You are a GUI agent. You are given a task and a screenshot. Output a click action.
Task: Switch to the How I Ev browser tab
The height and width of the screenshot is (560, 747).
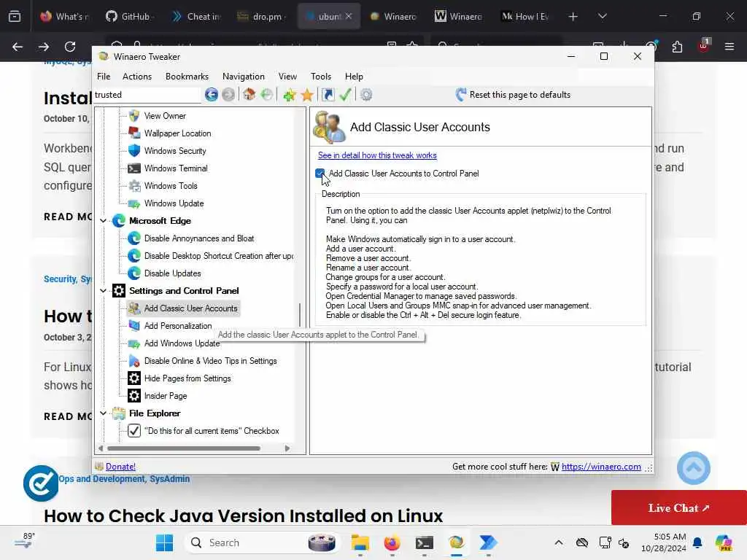[x=525, y=17]
